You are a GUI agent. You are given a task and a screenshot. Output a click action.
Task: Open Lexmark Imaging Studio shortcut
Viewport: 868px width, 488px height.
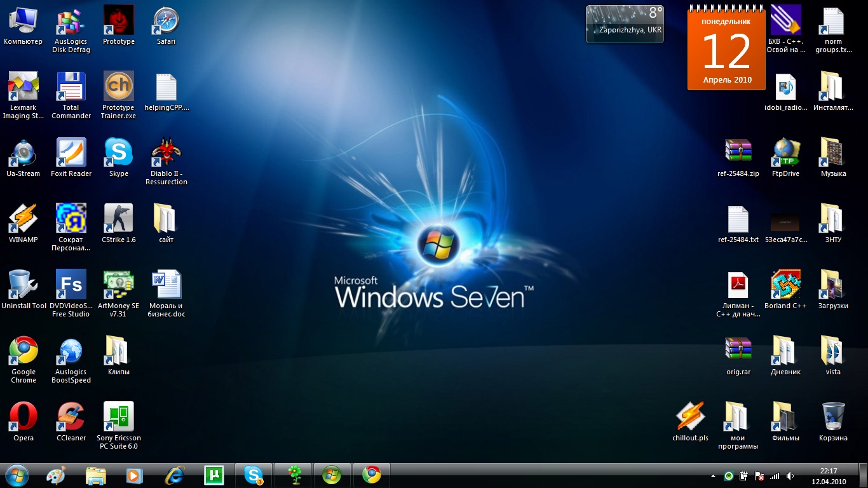click(x=23, y=95)
